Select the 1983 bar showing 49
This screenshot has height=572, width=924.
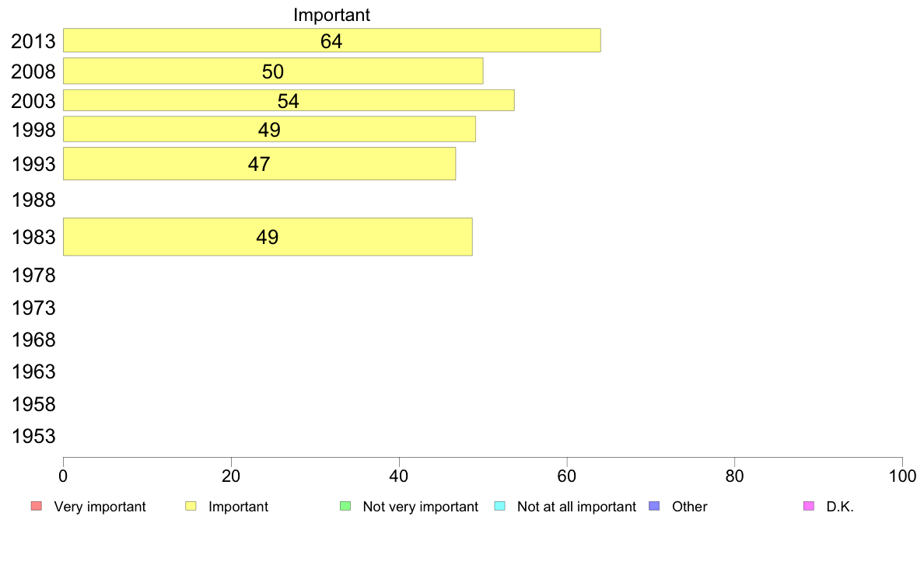click(x=268, y=237)
